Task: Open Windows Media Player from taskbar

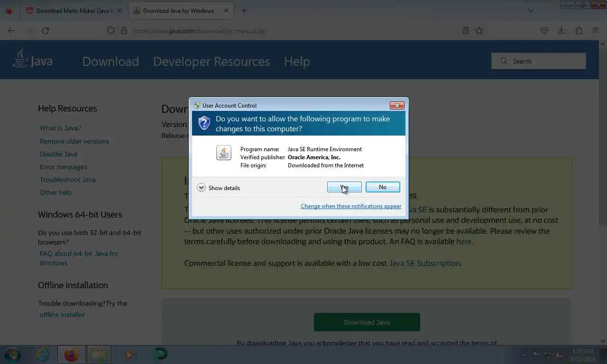Action: pyautogui.click(x=129, y=355)
